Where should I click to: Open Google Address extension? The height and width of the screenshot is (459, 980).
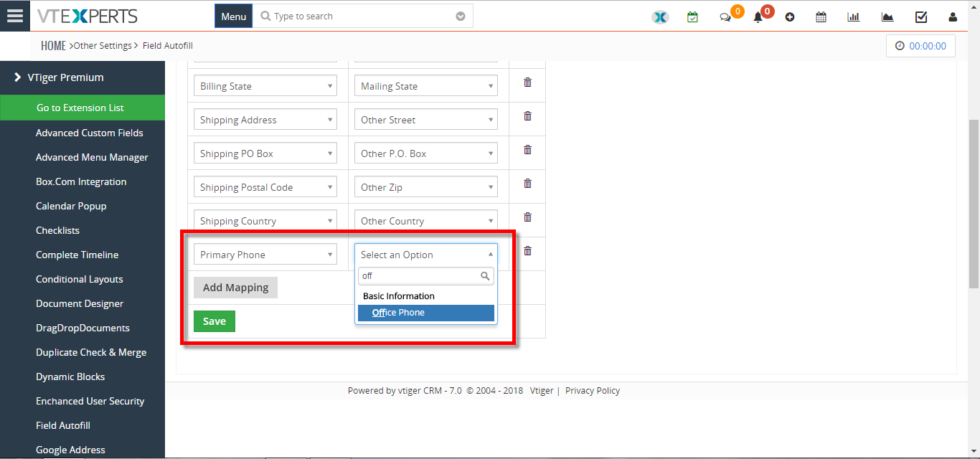tap(70, 450)
